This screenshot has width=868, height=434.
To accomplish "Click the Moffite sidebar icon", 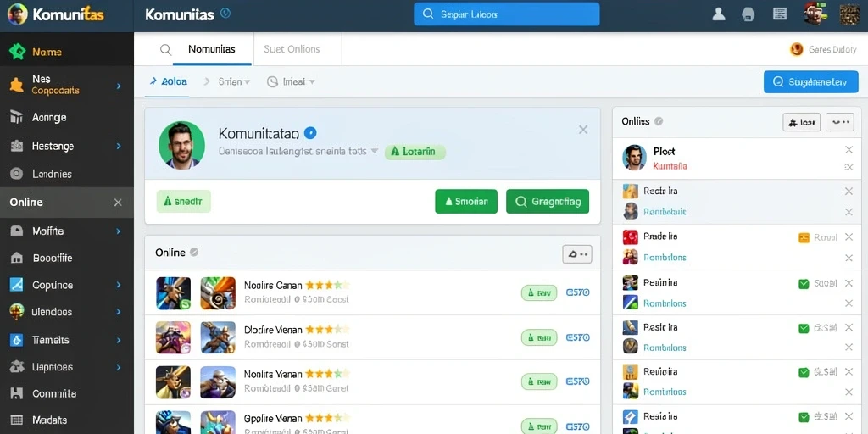I will (17, 231).
